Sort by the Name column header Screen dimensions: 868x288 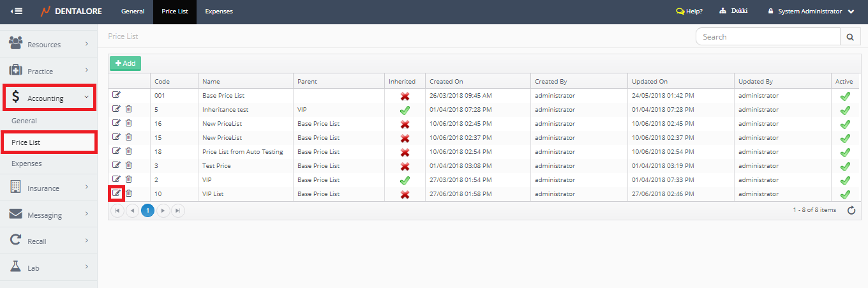point(212,82)
